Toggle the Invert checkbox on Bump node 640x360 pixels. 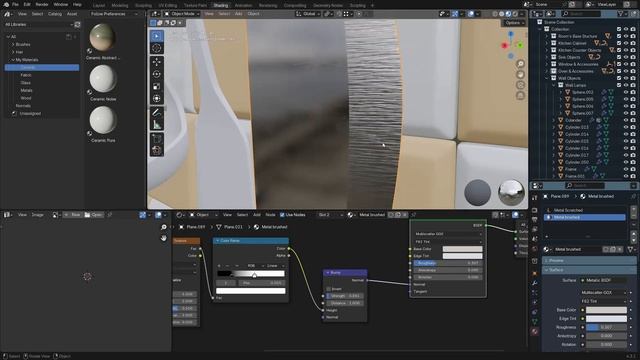pyautogui.click(x=329, y=289)
